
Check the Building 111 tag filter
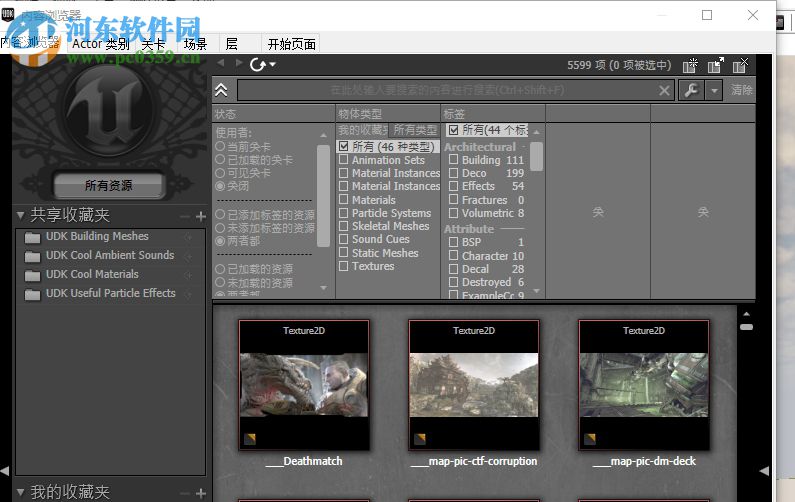coord(454,159)
